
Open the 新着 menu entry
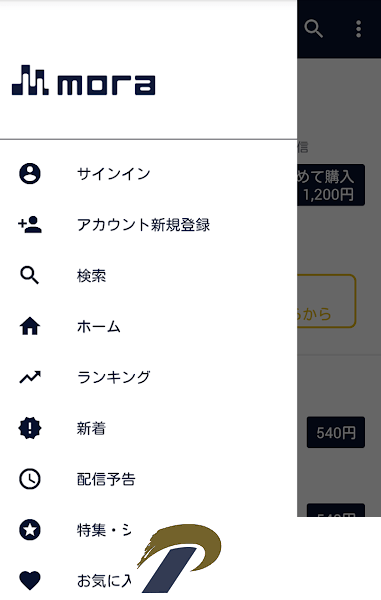[148, 428]
